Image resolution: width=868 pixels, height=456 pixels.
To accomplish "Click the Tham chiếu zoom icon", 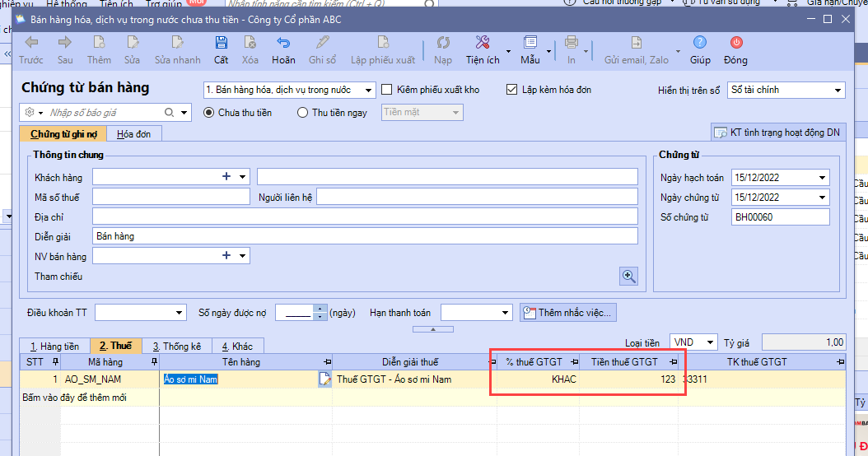I will 628,276.
